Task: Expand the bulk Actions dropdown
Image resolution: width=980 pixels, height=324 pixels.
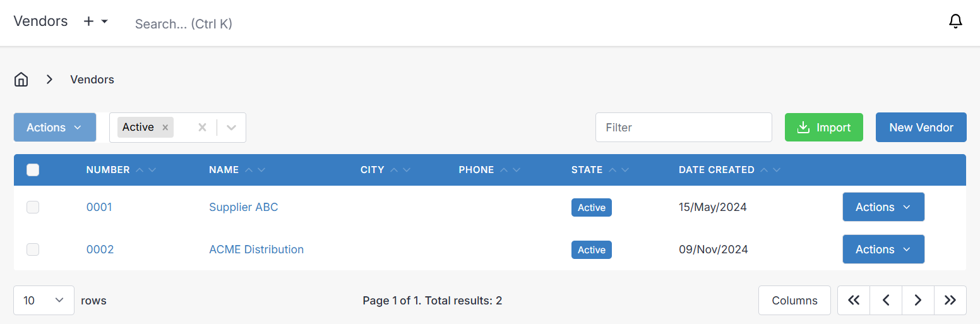Action: coord(55,128)
